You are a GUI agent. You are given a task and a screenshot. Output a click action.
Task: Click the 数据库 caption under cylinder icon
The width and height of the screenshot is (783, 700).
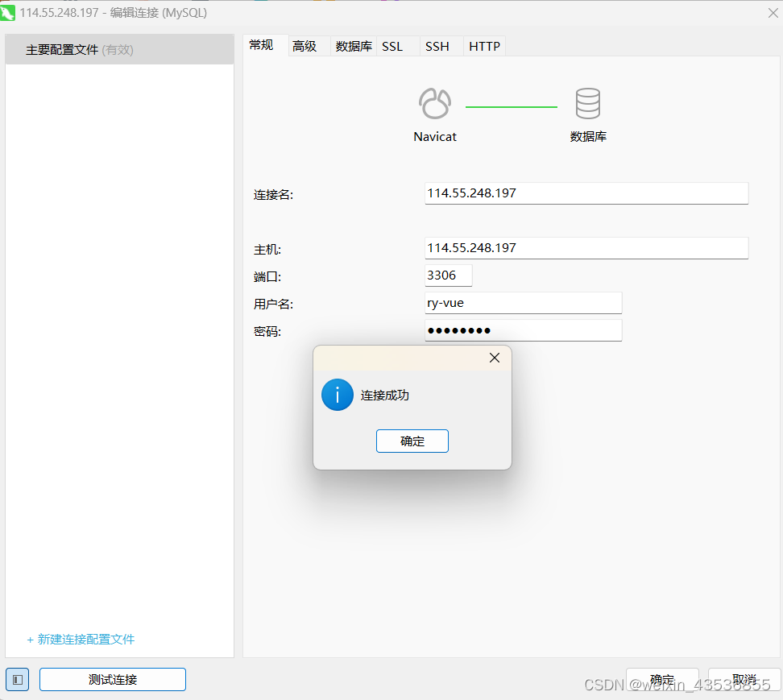(588, 137)
